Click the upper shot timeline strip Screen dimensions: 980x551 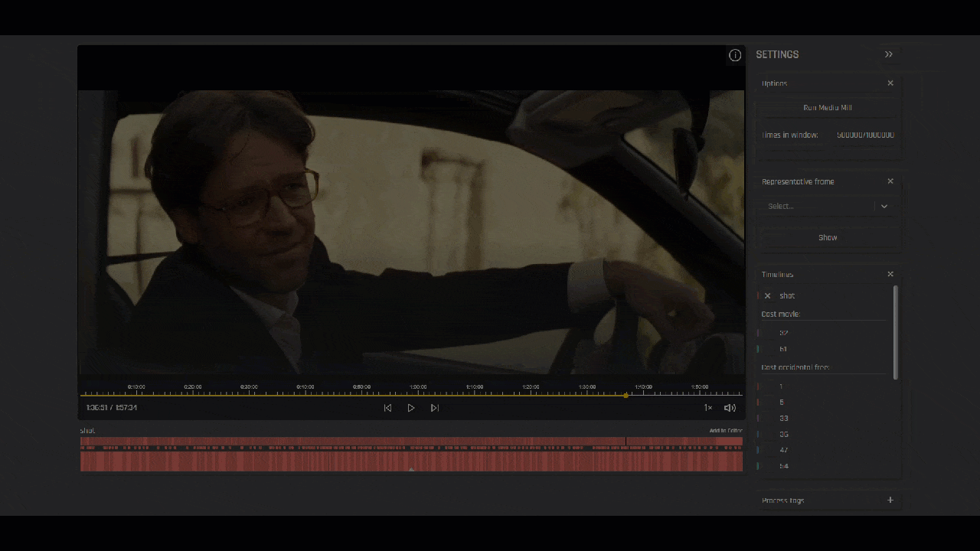(x=411, y=442)
